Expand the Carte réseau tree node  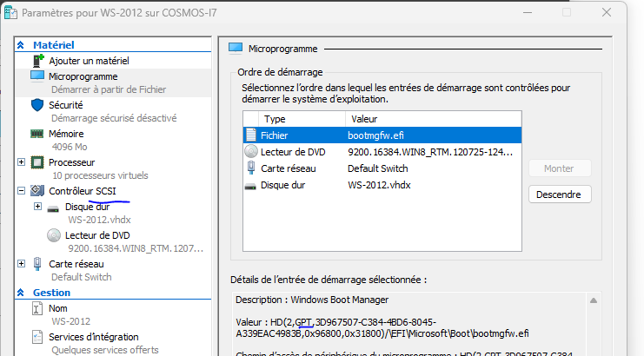click(x=22, y=263)
